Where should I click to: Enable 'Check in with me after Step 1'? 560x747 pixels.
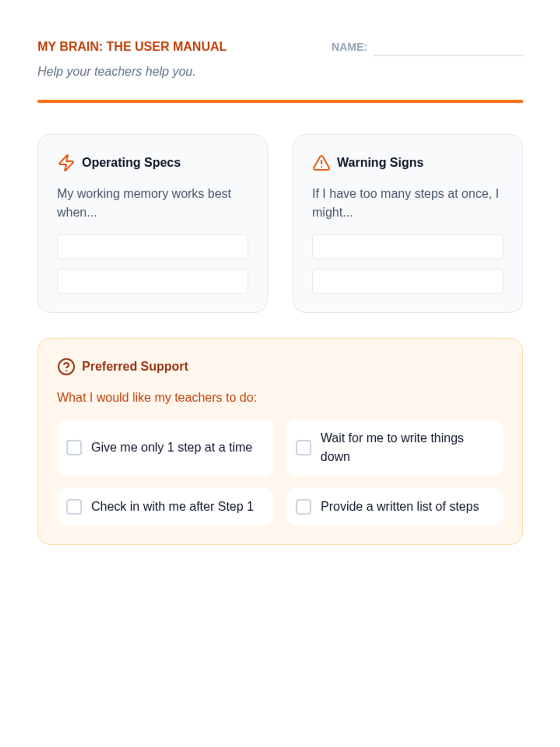point(74,507)
